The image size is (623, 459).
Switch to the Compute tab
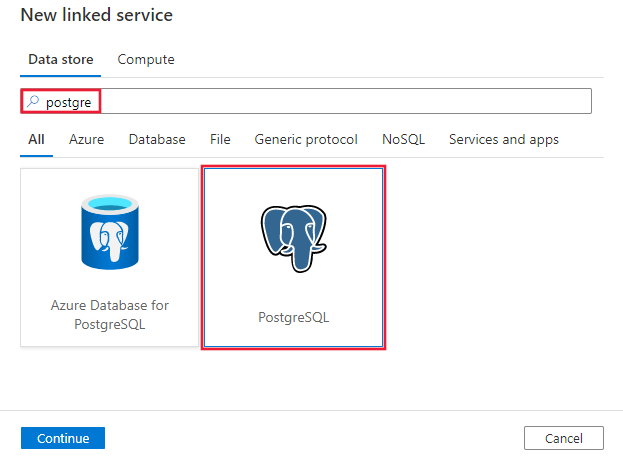(146, 60)
